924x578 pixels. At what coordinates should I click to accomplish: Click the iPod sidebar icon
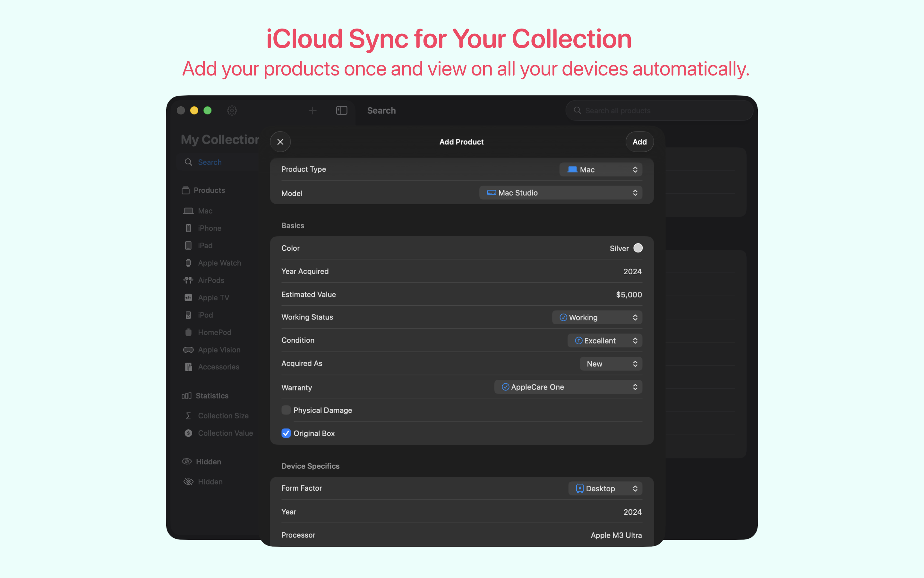[x=188, y=315]
